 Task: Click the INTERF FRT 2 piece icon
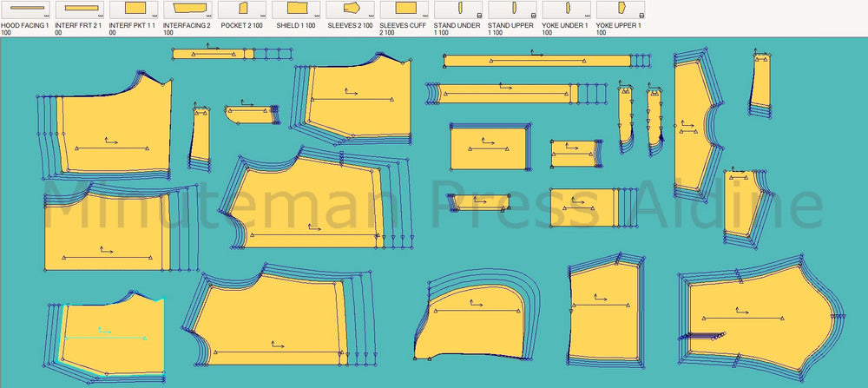tap(80, 10)
